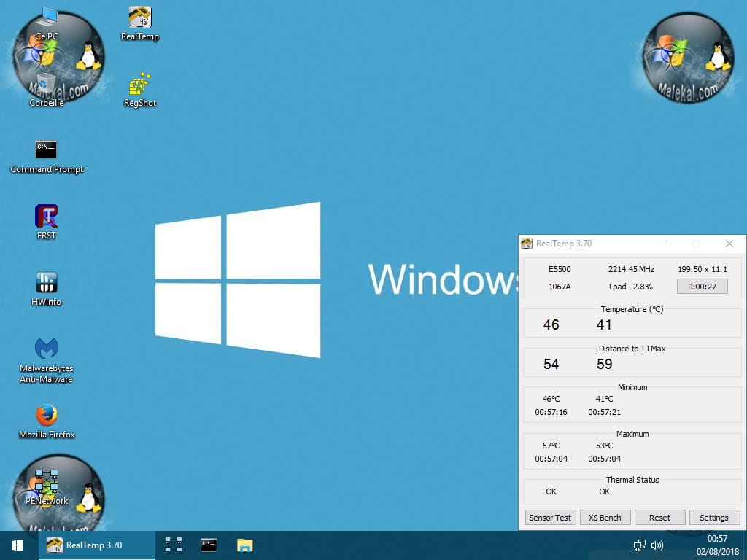This screenshot has height=560, width=747.
Task: Open the Corbeille recycle bin icon
Action: 46,90
